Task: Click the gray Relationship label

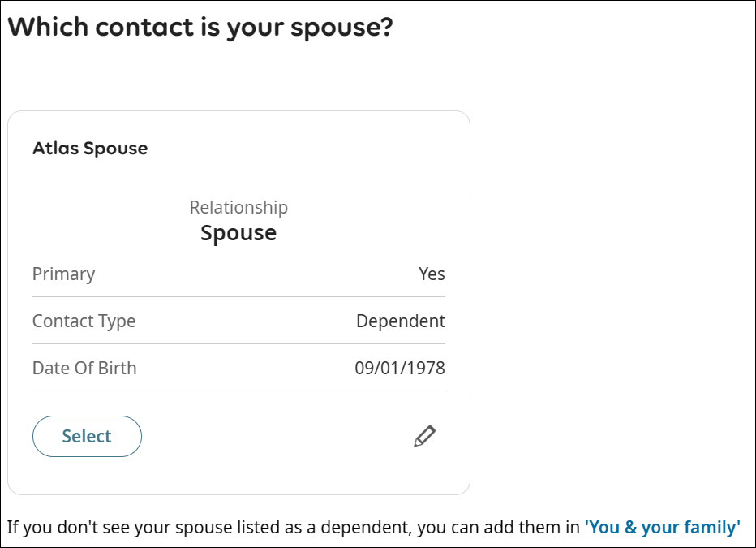Action: tap(238, 207)
